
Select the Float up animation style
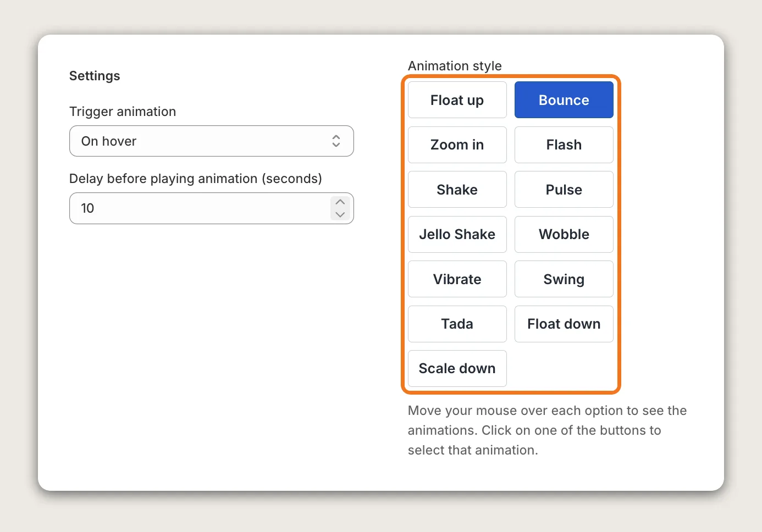(x=457, y=100)
